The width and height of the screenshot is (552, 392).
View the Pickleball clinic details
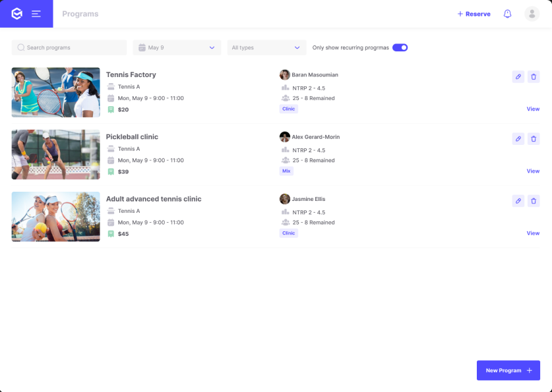tap(533, 171)
